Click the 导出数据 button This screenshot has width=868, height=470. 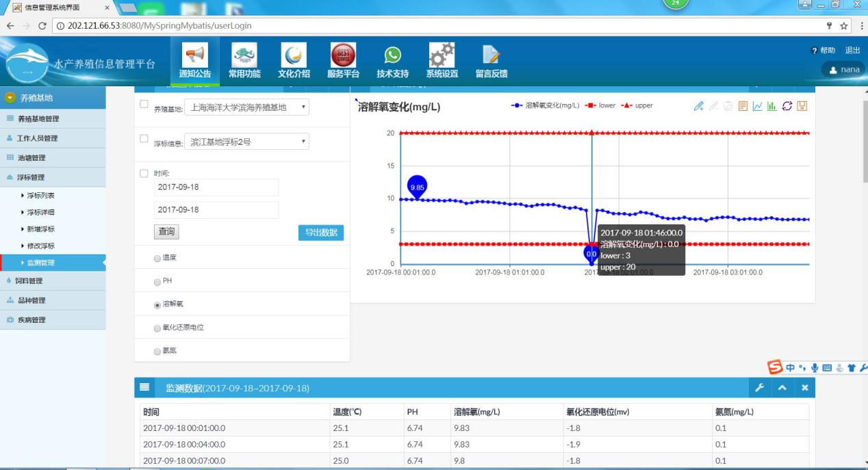(320, 233)
